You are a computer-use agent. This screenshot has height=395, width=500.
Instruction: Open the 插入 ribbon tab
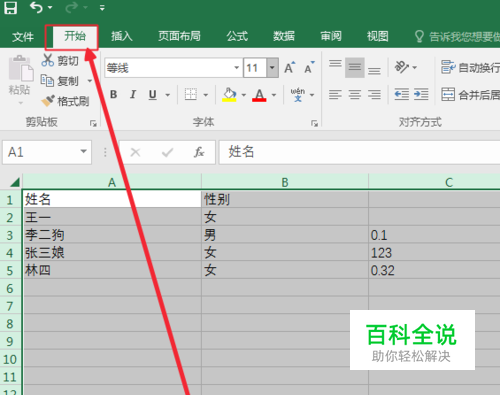click(x=122, y=36)
